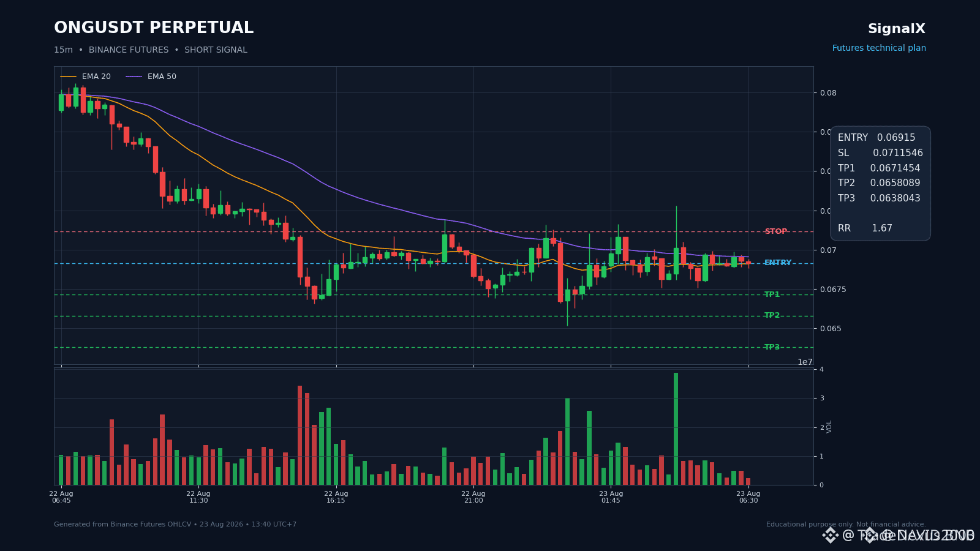Click the 22 Aug 11:30 time axis label
The image size is (980, 551).
(x=198, y=497)
